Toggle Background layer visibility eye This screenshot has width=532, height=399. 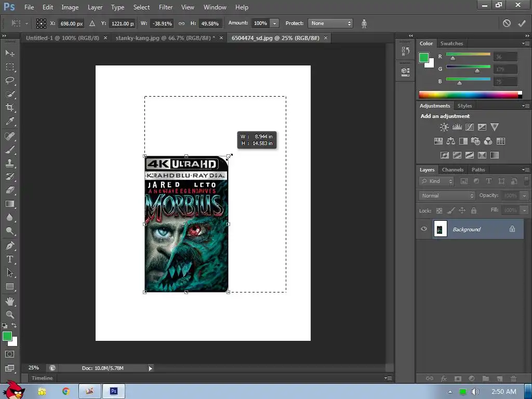click(x=424, y=229)
